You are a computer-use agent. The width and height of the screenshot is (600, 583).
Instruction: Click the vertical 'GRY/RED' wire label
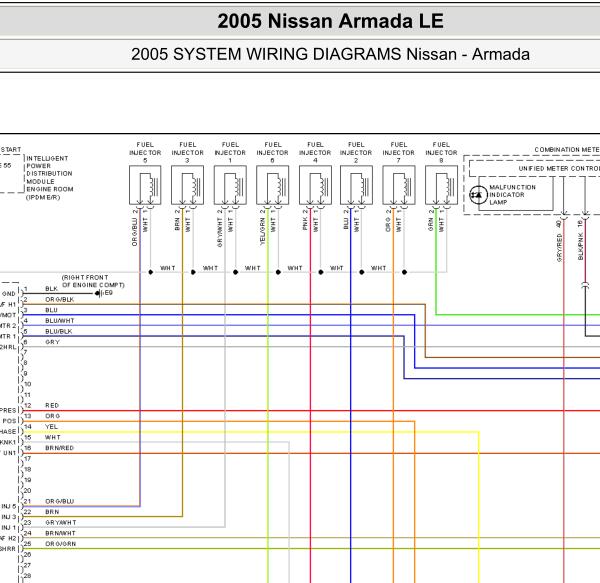point(559,248)
